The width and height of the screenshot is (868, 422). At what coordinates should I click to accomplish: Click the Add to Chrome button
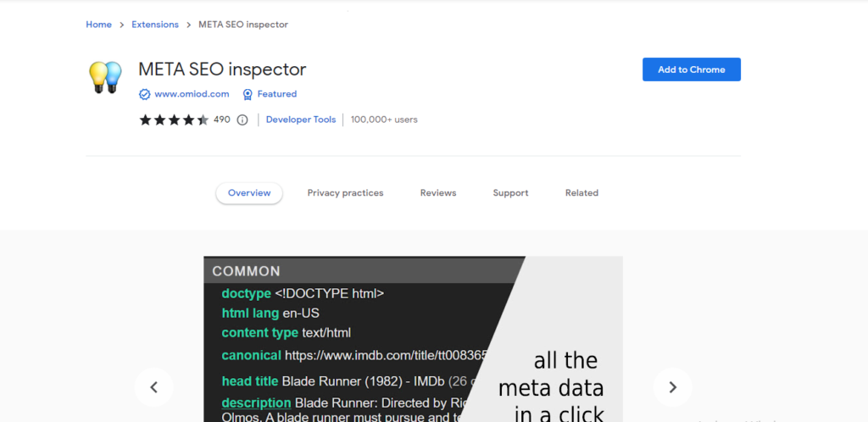692,69
